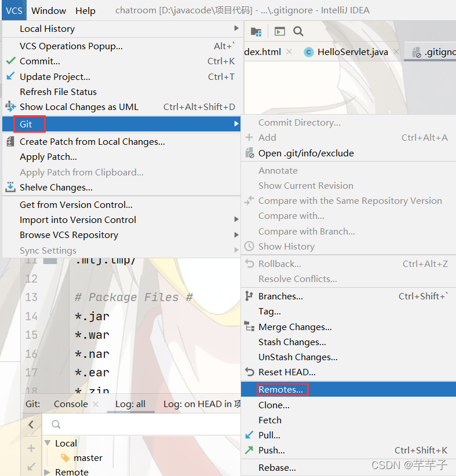Click the '*.jar' line in editor

92,316
